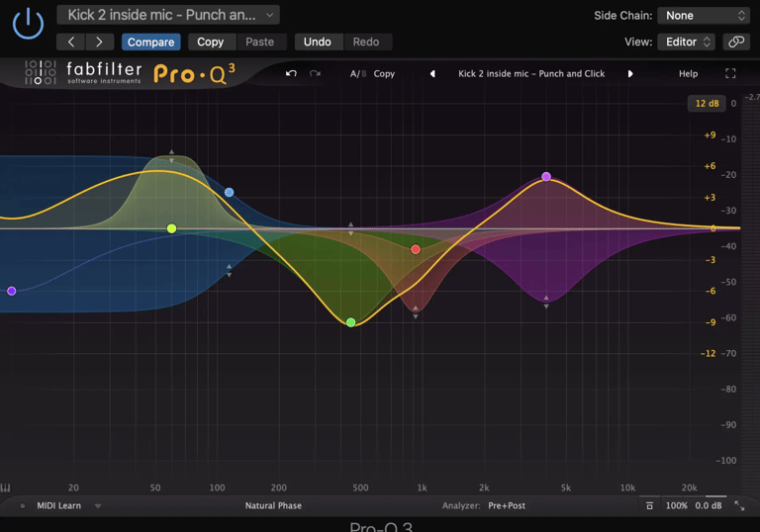Click the Paste button
760x532 pixels.
(260, 43)
